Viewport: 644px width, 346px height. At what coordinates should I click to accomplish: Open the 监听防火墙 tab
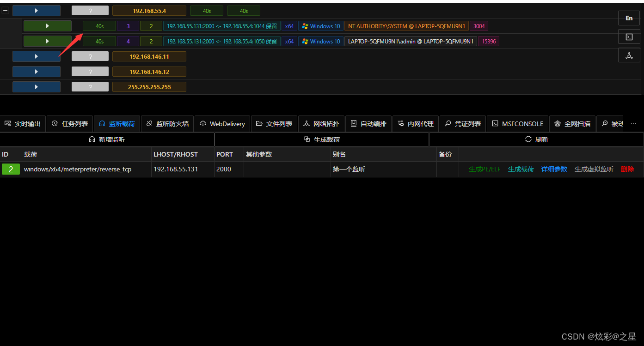(167, 124)
